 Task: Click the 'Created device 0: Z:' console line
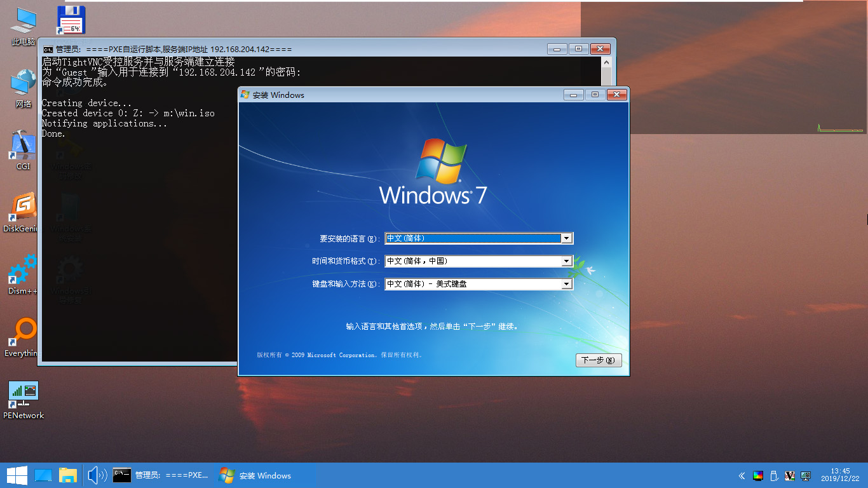coord(128,113)
